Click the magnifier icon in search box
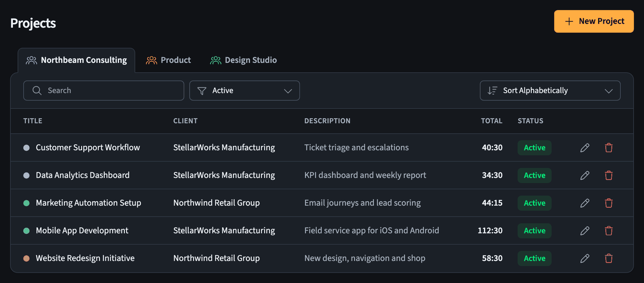Image resolution: width=644 pixels, height=283 pixels. tap(37, 91)
